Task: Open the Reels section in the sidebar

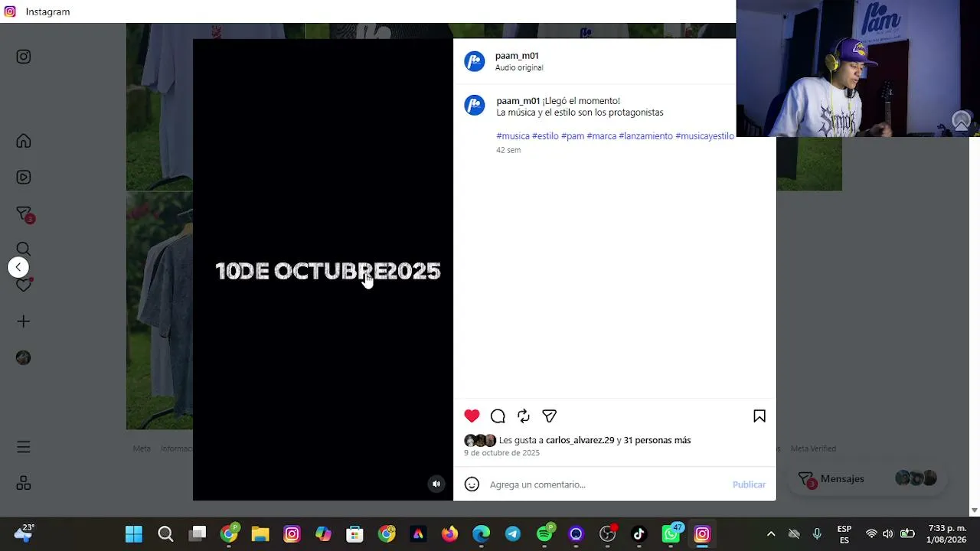Action: click(24, 178)
